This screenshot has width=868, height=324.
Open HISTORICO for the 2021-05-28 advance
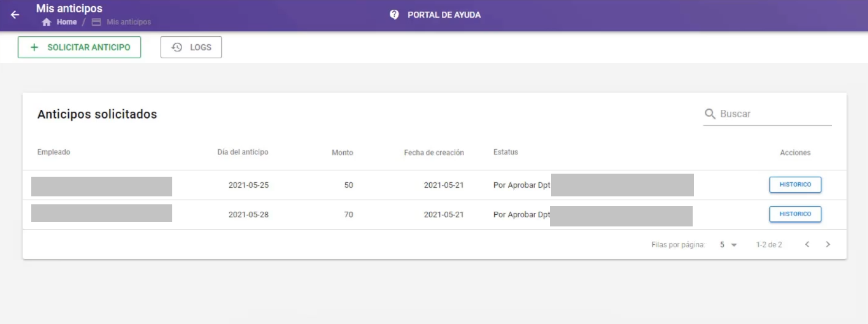[795, 214]
